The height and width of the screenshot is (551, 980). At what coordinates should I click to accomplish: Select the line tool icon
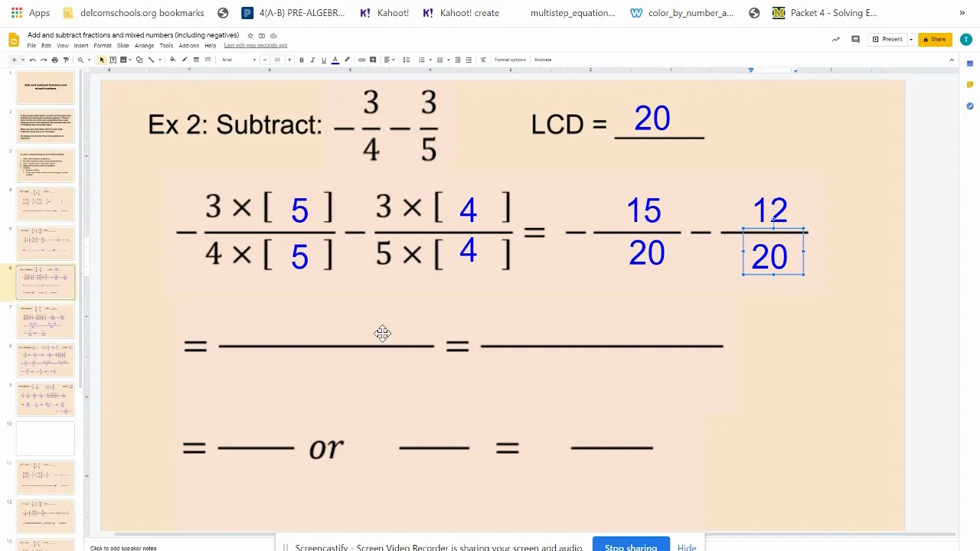151,60
